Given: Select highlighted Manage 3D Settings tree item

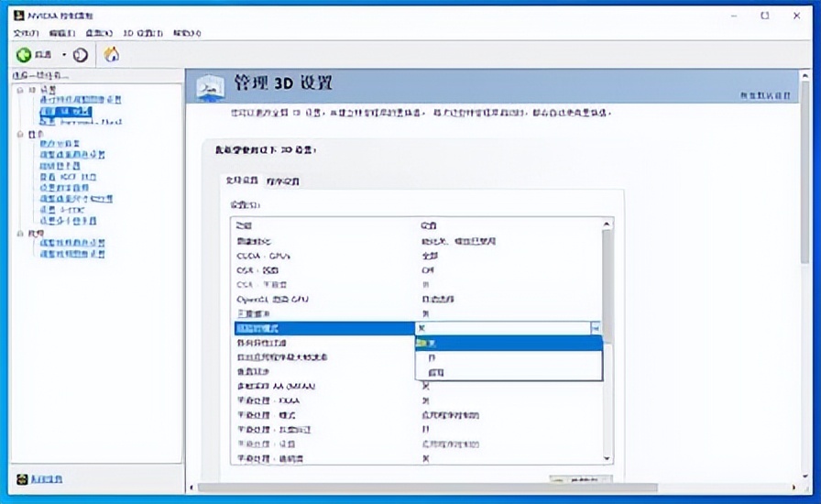Looking at the screenshot, I should (65, 111).
